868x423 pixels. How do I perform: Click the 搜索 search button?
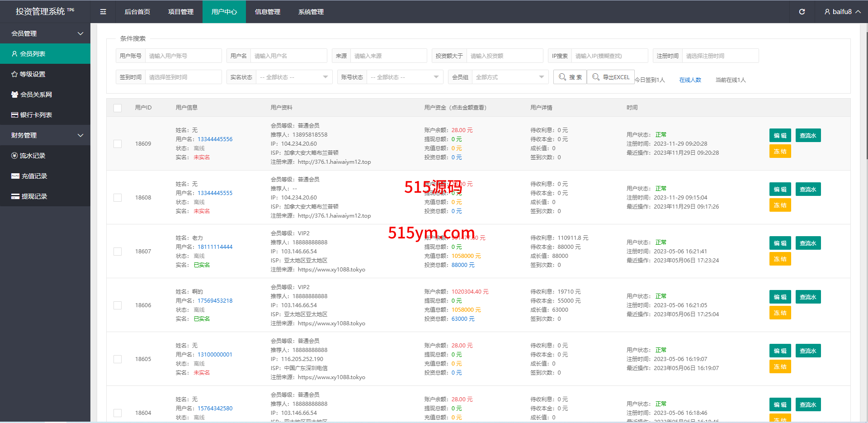[570, 77]
